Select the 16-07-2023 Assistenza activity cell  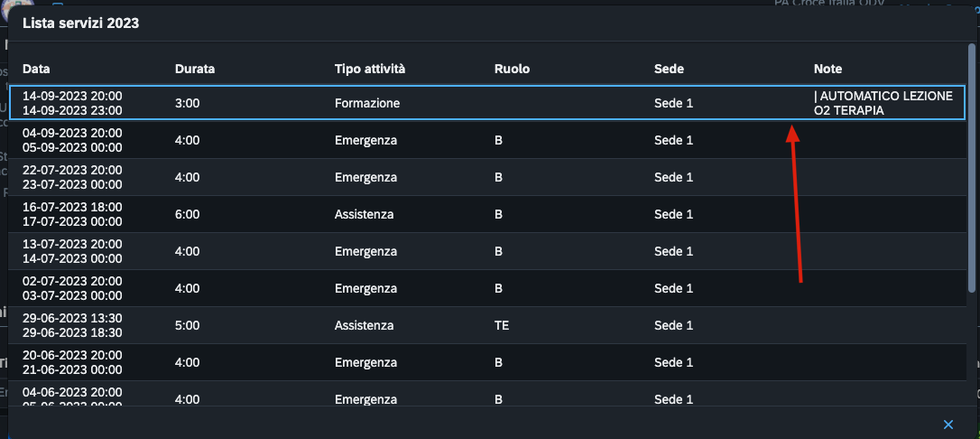point(364,215)
